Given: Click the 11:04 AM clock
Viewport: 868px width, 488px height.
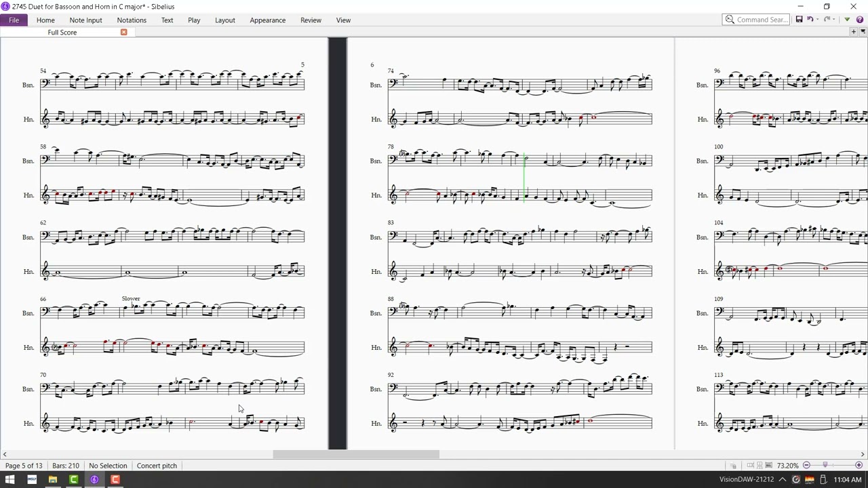Looking at the screenshot, I should (x=848, y=480).
